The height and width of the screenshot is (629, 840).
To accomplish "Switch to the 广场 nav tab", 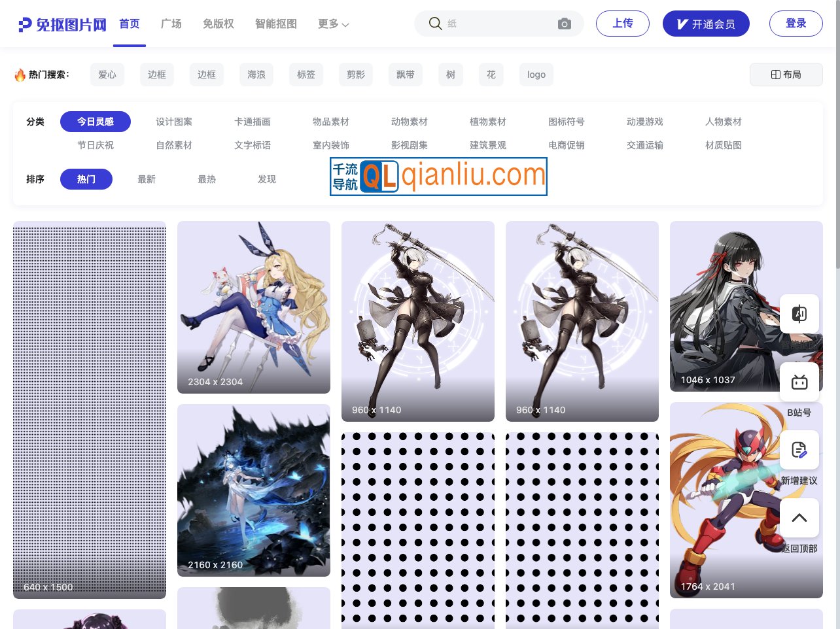I will point(171,24).
